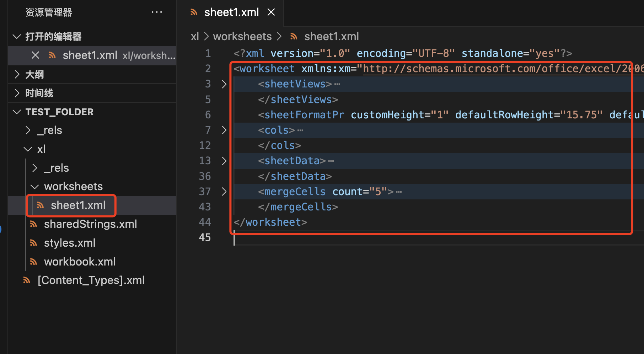Click the customHeight="1" attribute
644x354 pixels.
(400, 115)
